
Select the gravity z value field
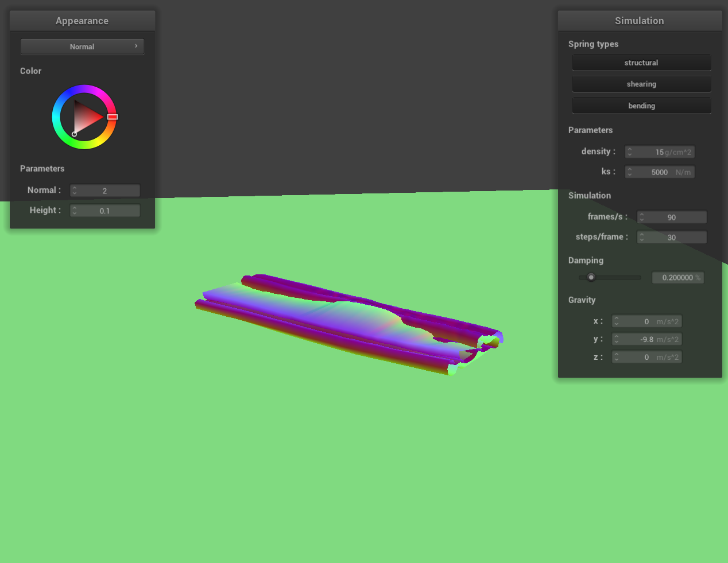[646, 357]
